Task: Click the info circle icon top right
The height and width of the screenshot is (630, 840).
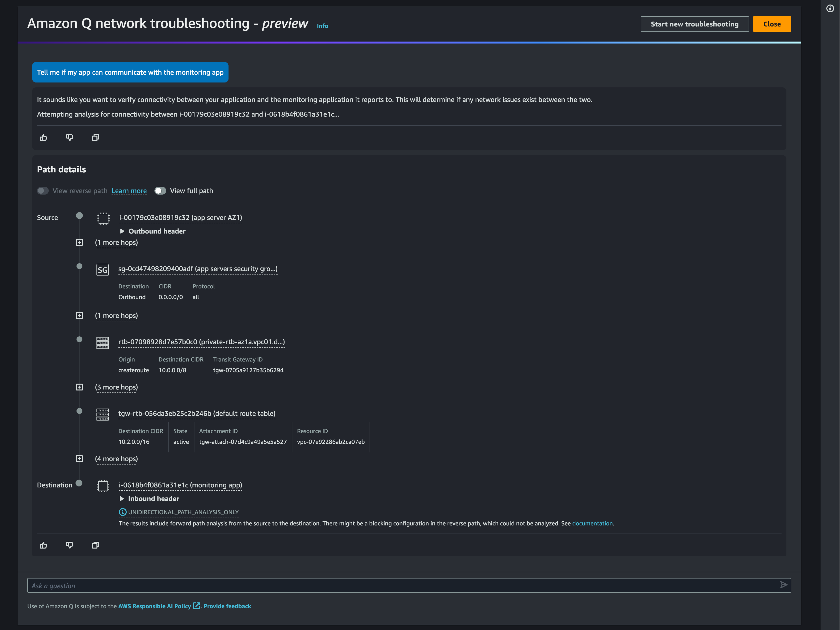Action: point(830,9)
